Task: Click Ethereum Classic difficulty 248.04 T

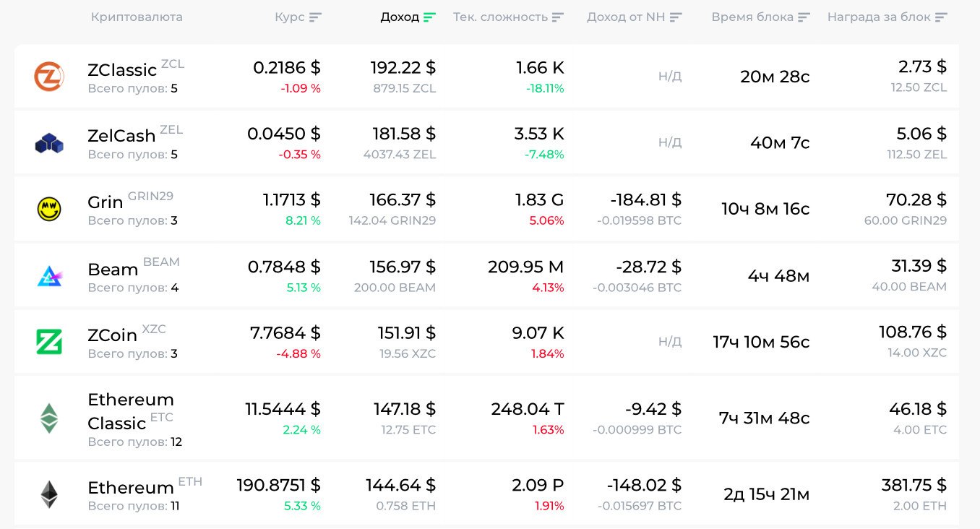Action: (x=528, y=410)
